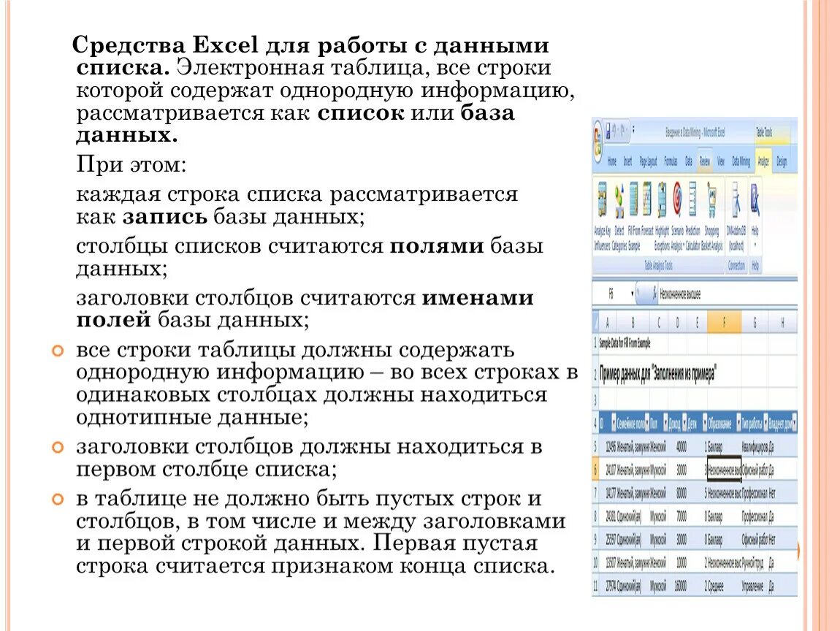Click DMAddinsDB (localhost) connection
Viewport: 840px width, 631px height.
click(x=736, y=217)
